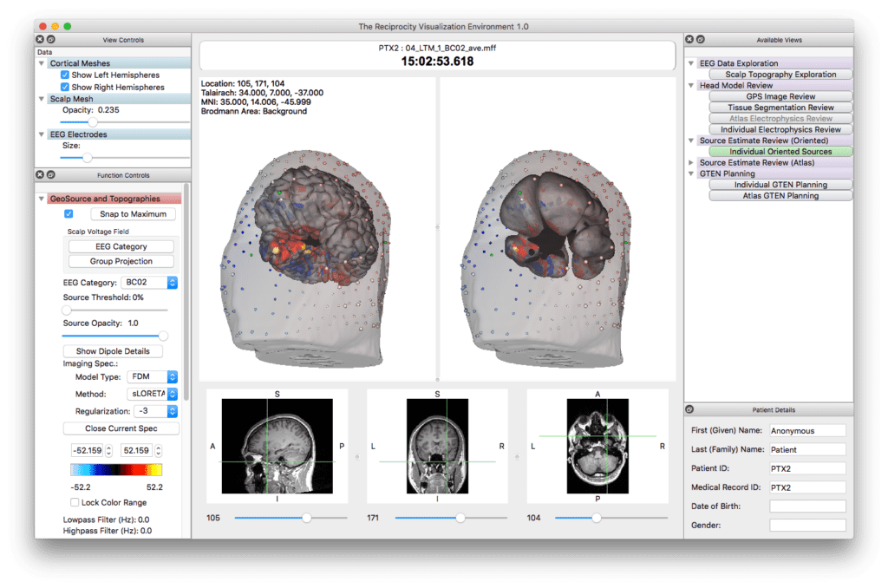The height and width of the screenshot is (588, 888).
Task: Detach the View Controls panel
Action: click(50, 39)
